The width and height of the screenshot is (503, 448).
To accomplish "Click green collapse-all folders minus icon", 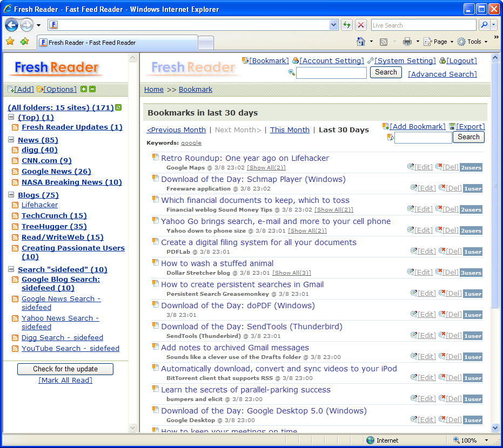I will [92, 89].
